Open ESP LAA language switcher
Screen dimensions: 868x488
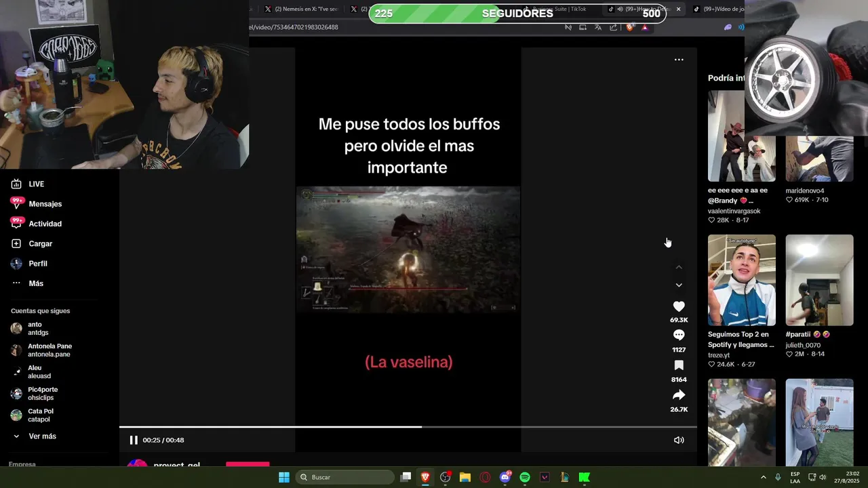(795, 477)
